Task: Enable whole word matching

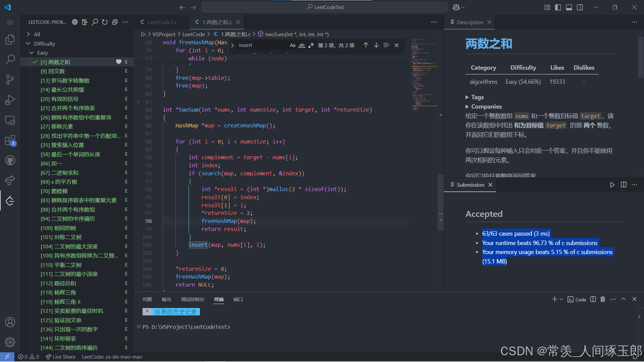Action: [x=302, y=45]
